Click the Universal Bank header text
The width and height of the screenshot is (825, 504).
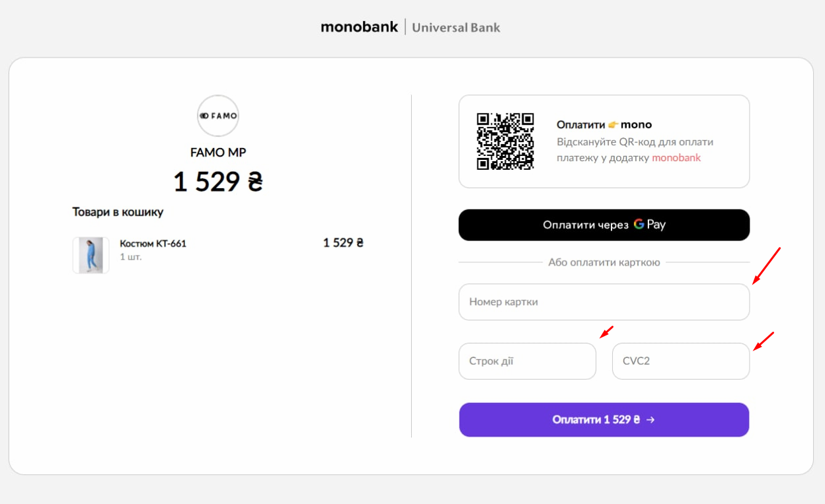[456, 28]
